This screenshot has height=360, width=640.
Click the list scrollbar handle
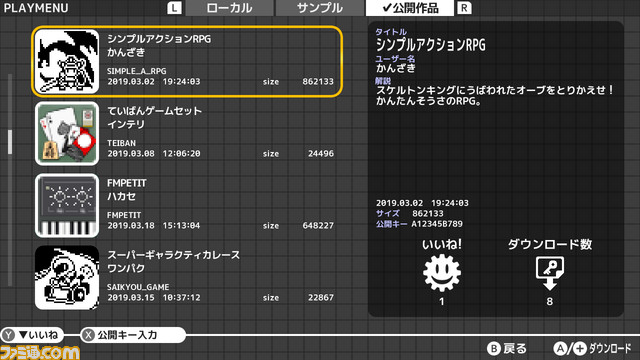coord(10,142)
